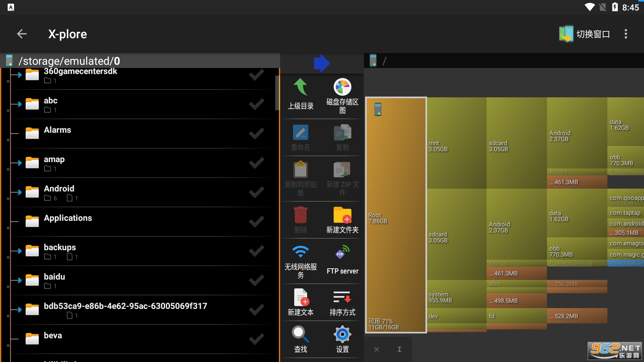Select the fd block in disk map
Screen dimensions: 644x362
coord(517,316)
